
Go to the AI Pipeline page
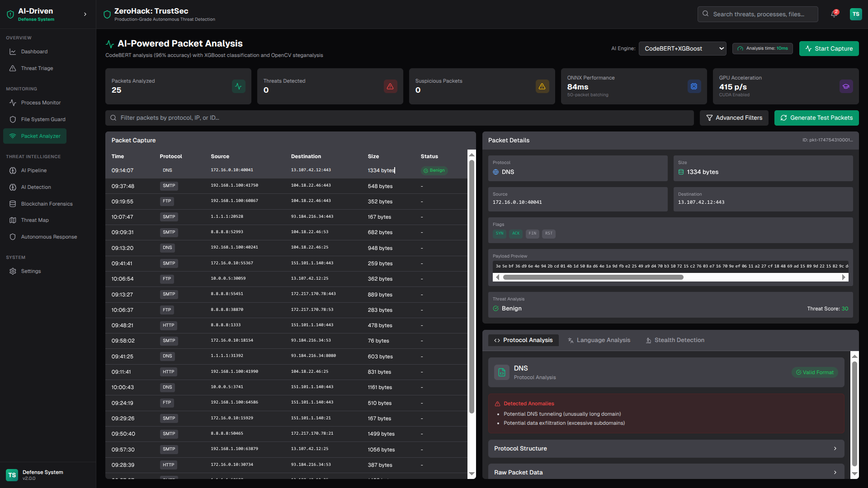pyautogui.click(x=34, y=170)
